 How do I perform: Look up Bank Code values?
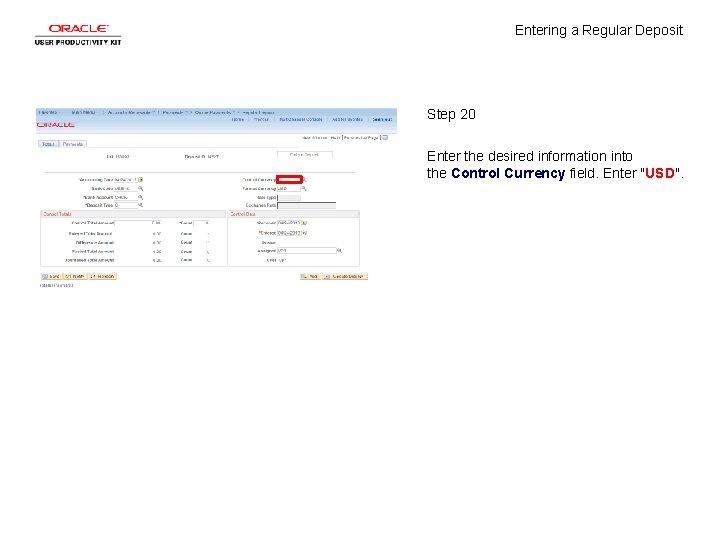[141, 188]
